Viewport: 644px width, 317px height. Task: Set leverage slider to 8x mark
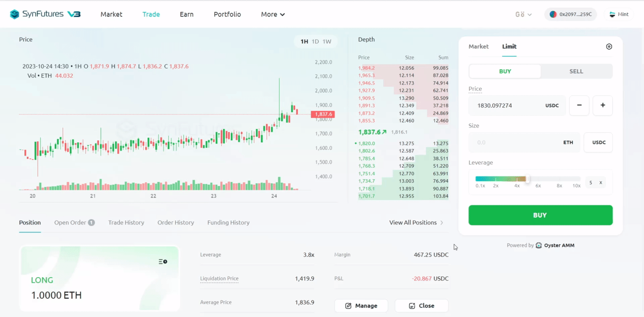559,186
